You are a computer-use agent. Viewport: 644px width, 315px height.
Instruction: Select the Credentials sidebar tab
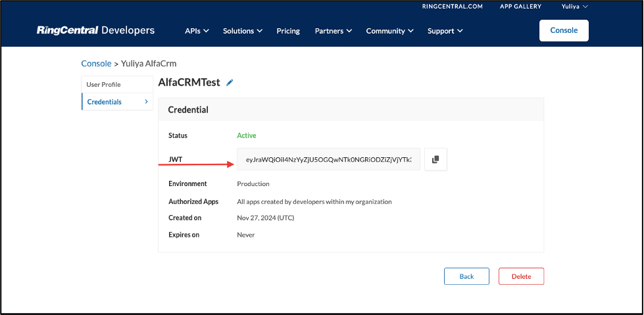[x=117, y=102]
